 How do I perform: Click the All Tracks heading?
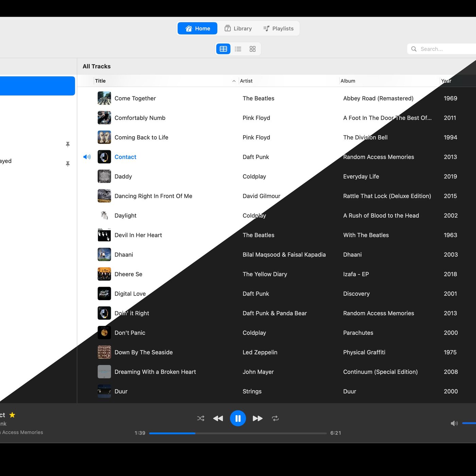click(97, 66)
